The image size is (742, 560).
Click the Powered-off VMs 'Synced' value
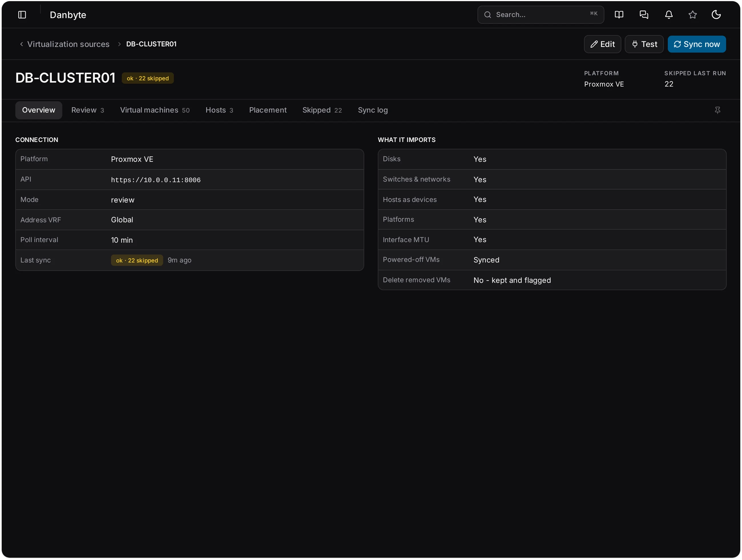coord(486,260)
